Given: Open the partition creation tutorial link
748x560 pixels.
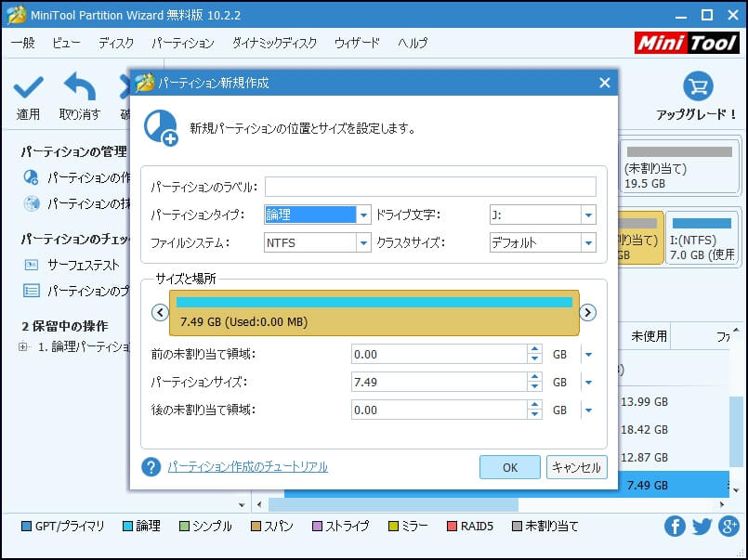Looking at the screenshot, I should (247, 466).
